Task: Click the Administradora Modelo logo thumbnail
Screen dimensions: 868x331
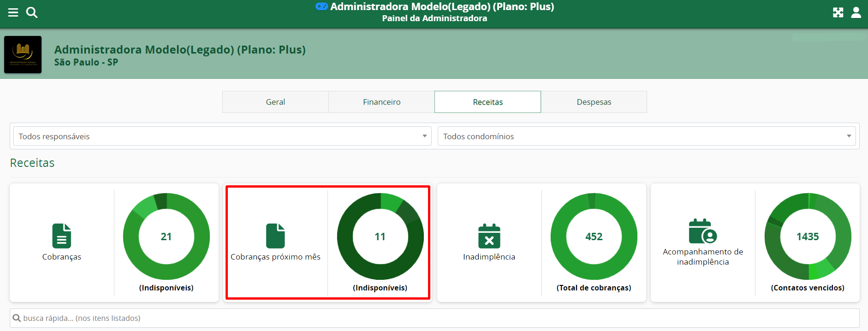Action: point(23,55)
